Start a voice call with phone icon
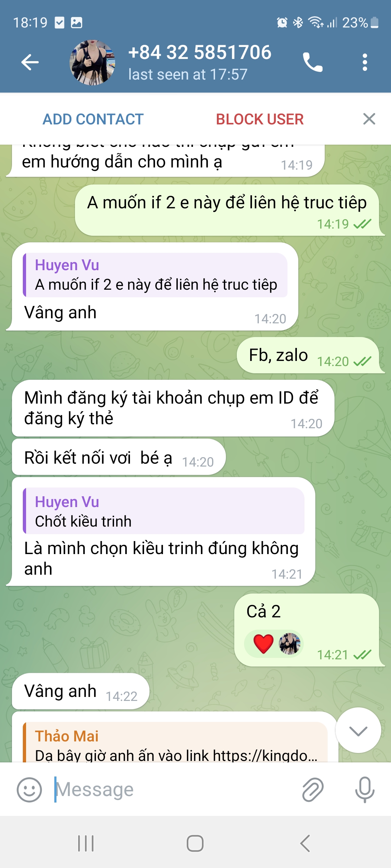The height and width of the screenshot is (868, 391). coord(312,62)
